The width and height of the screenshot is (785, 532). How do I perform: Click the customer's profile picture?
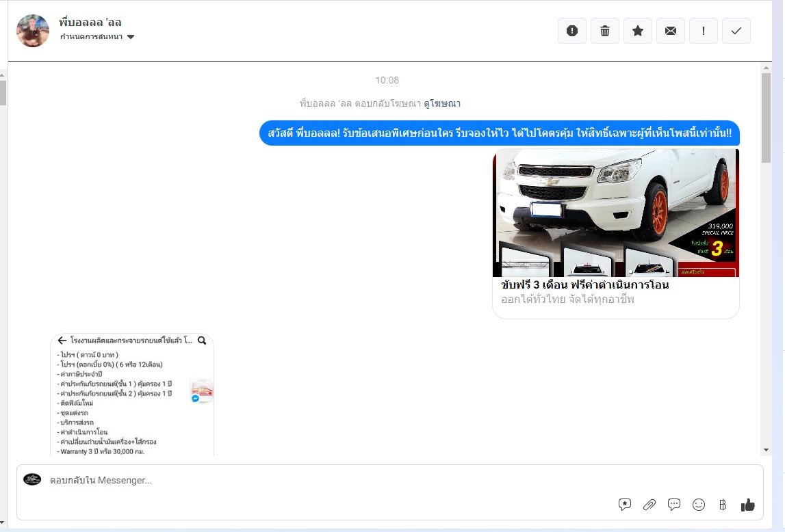tap(33, 31)
